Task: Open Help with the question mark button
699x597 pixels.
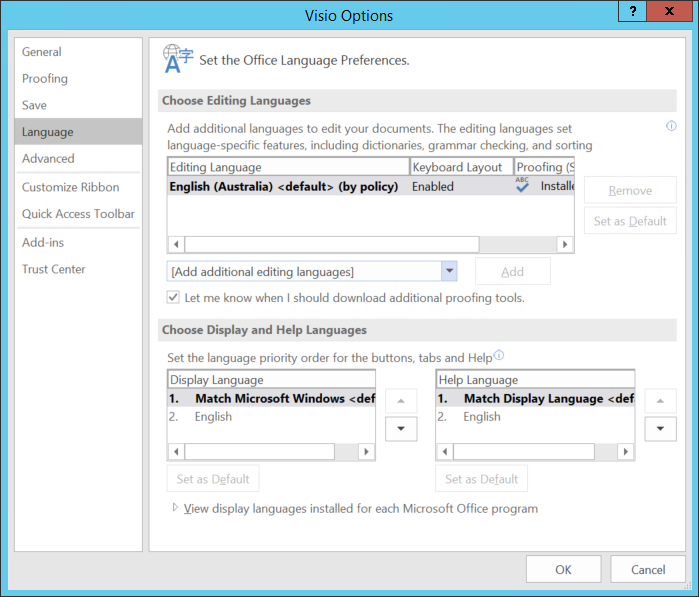Action: pyautogui.click(x=632, y=11)
